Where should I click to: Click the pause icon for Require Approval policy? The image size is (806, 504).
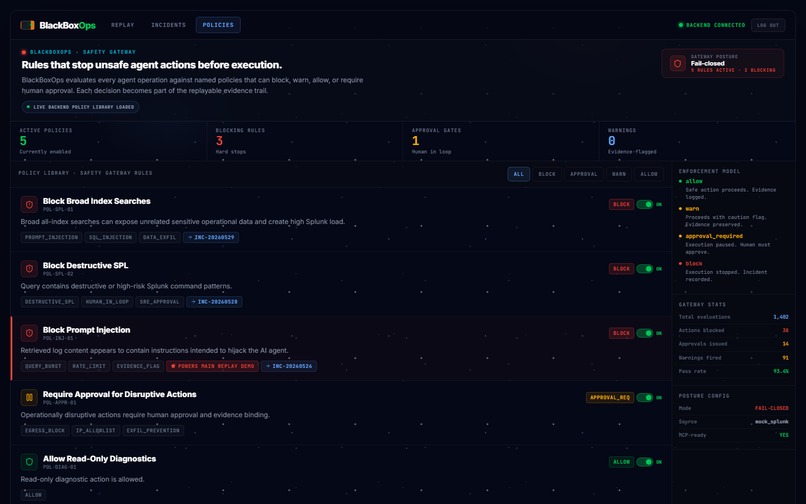tap(29, 398)
